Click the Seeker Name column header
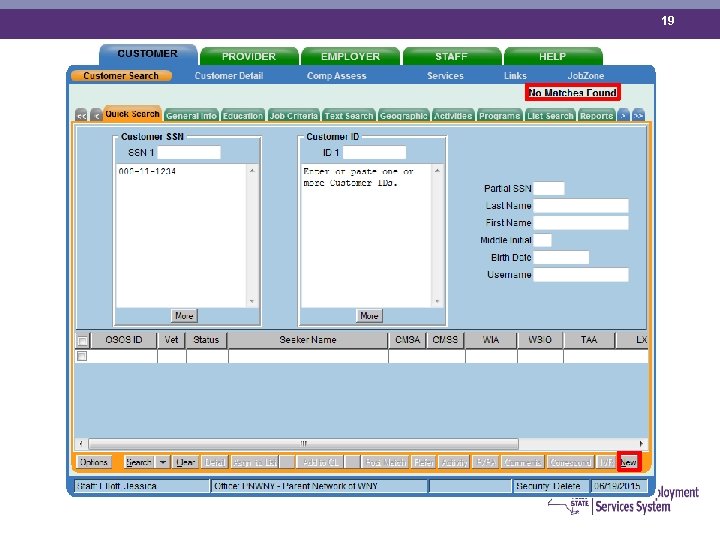Screen dimensions: 720x540 pos(308,340)
